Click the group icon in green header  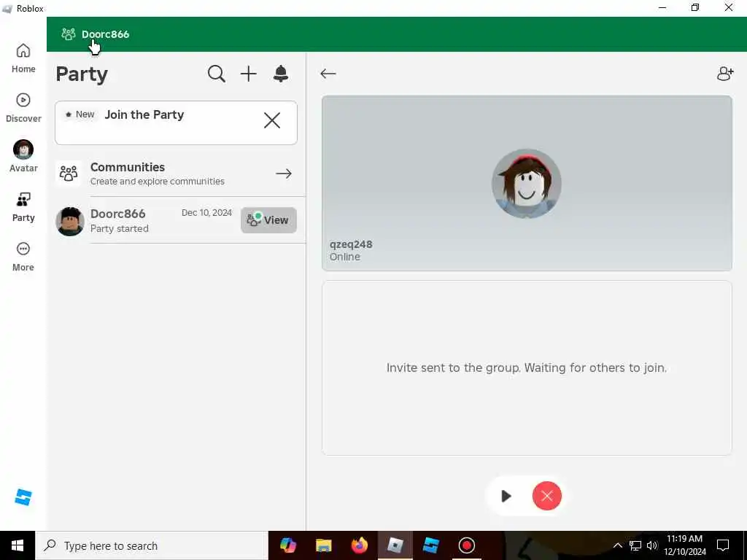coord(69,34)
